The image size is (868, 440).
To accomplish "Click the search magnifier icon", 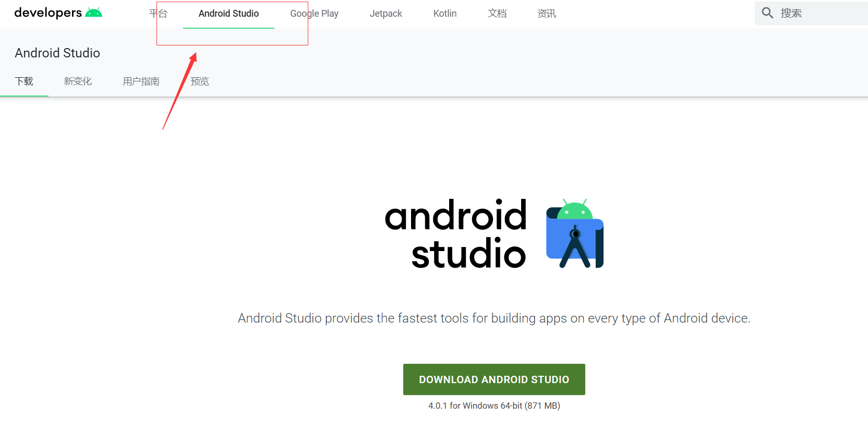I will pos(767,13).
